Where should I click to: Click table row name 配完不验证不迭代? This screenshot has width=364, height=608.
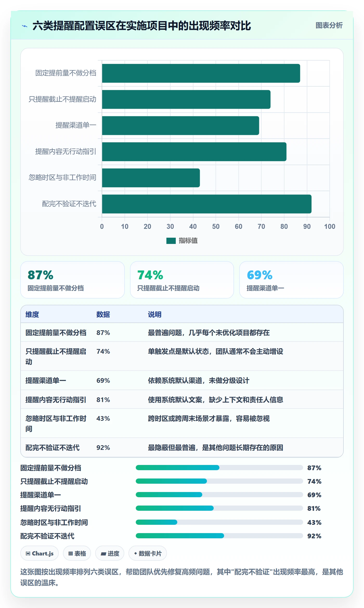[x=53, y=448]
